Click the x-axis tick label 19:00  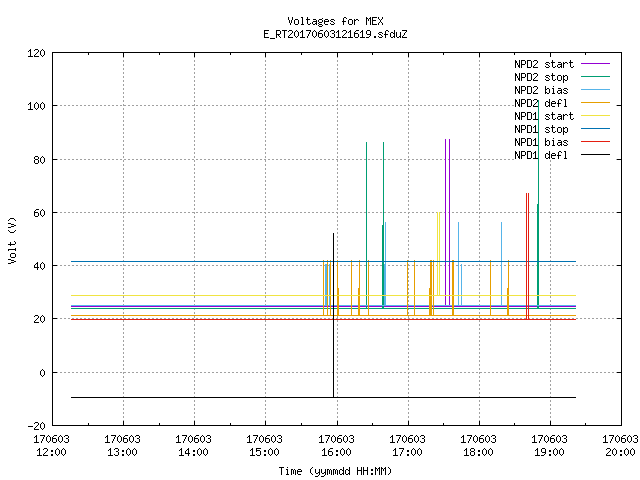[x=549, y=453]
